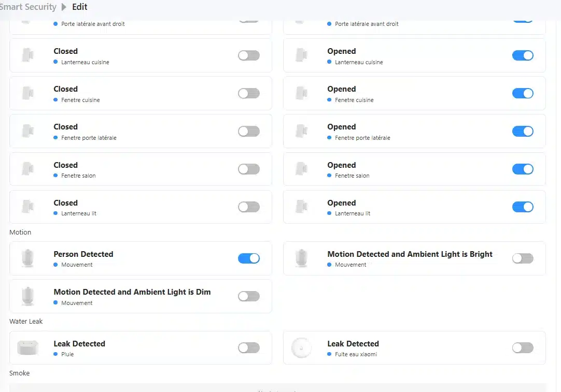The width and height of the screenshot is (561, 392).
Task: Click motion sensor icon for Ambient Light is Bright
Action: click(x=301, y=258)
